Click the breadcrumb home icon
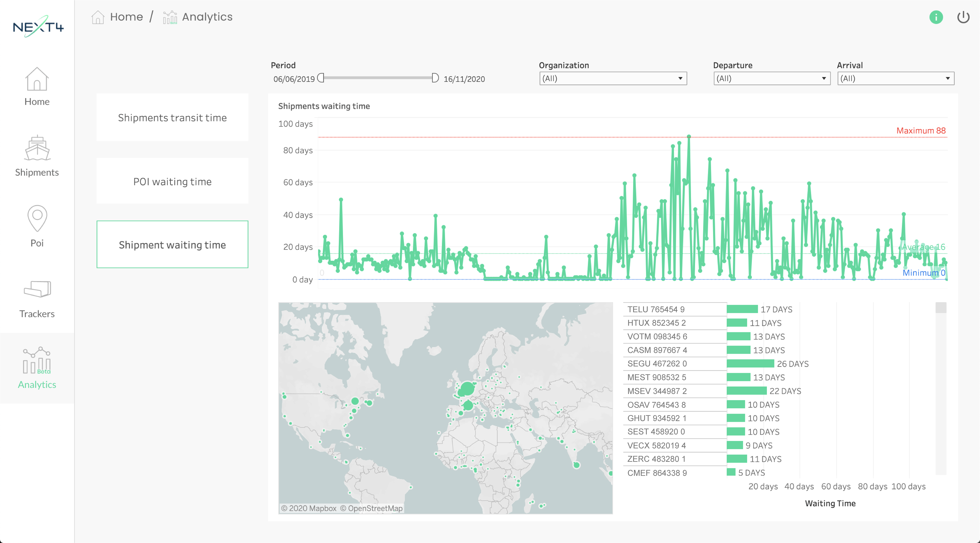 (98, 17)
